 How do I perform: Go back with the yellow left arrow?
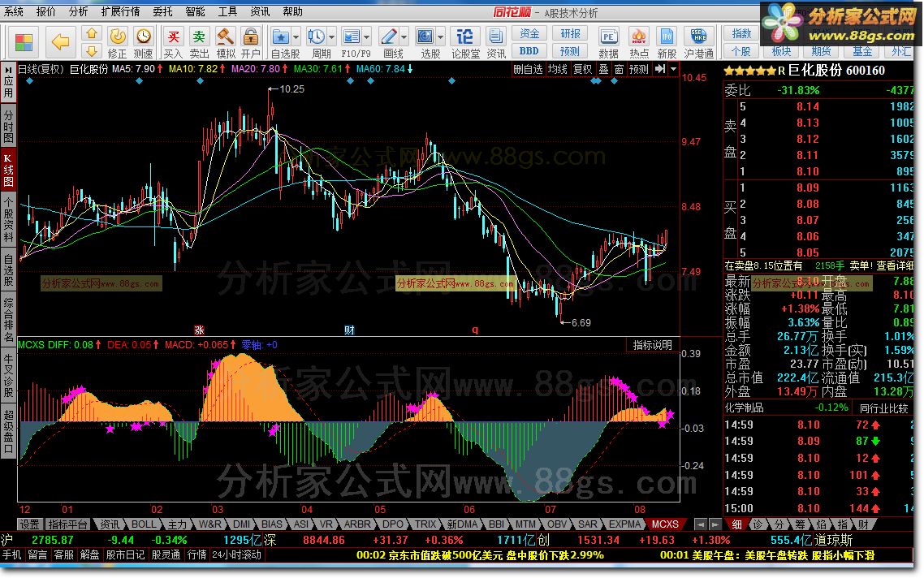tap(60, 42)
